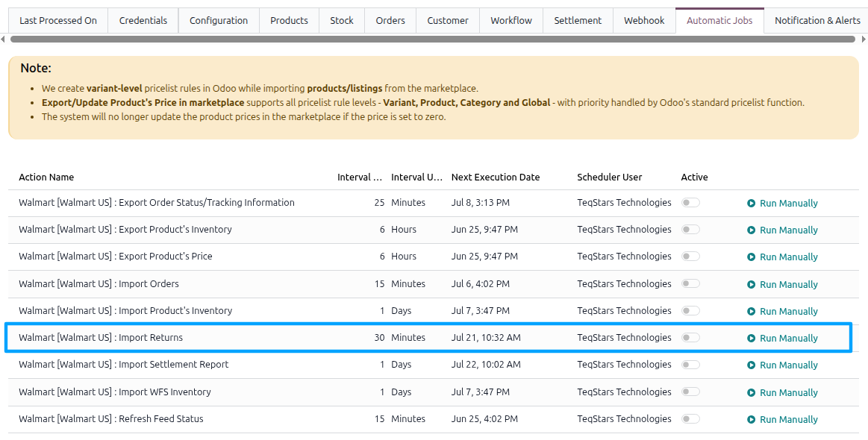Click the play icon in the Export Product's Price row
868x440 pixels.
751,257
